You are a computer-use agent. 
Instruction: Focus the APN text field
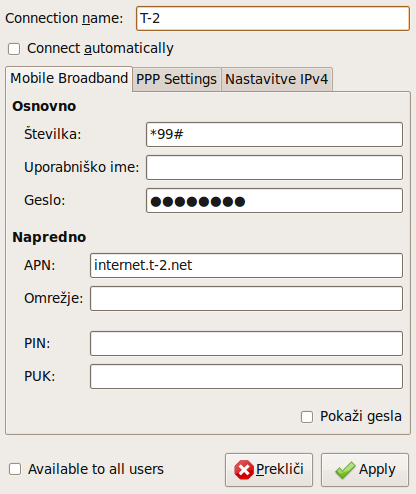(x=246, y=265)
